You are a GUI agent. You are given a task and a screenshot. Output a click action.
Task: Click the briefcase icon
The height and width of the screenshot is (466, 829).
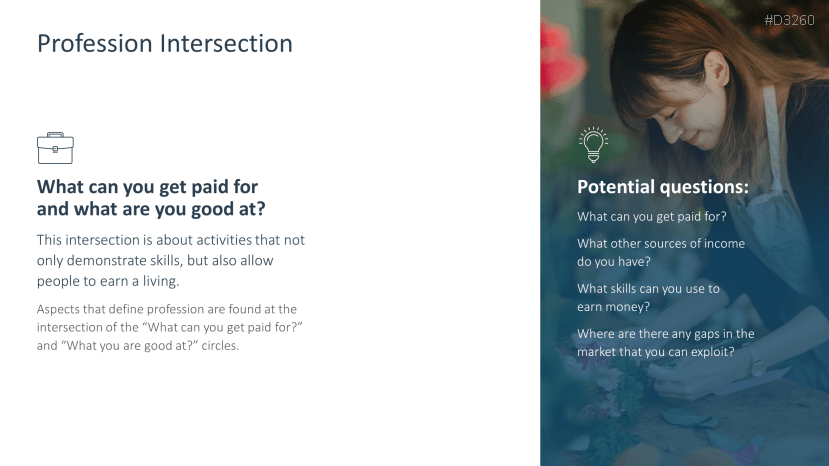coord(55,148)
